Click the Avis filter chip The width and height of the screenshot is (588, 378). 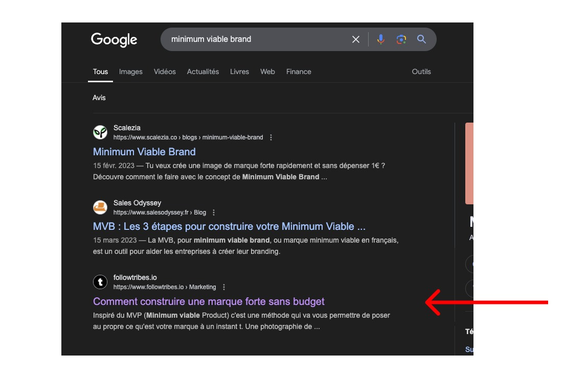pyautogui.click(x=99, y=98)
